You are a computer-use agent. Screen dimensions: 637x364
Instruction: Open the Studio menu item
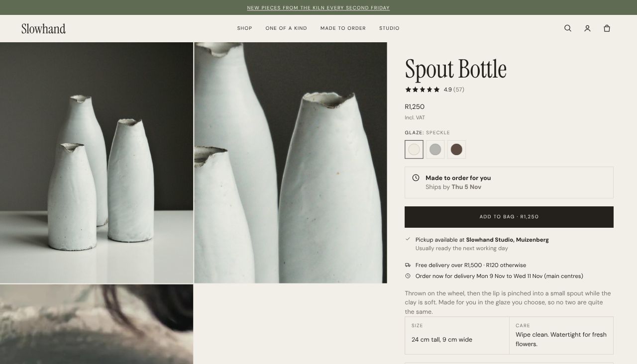tap(389, 28)
